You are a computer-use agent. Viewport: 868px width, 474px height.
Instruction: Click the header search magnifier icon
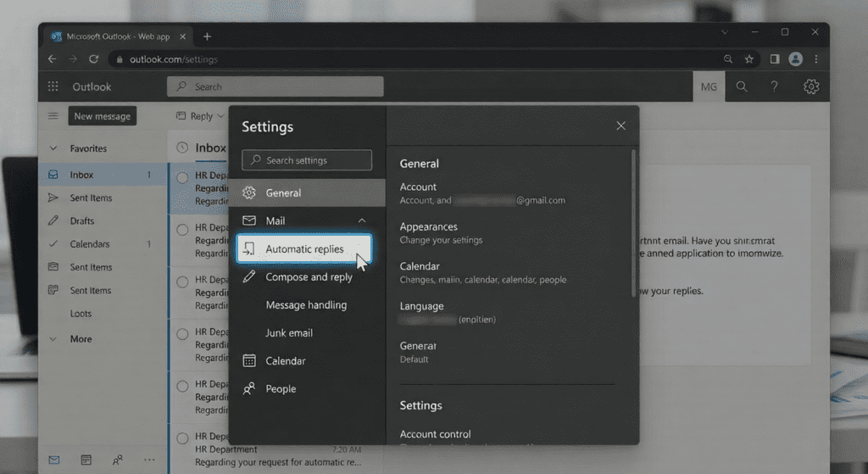point(741,86)
